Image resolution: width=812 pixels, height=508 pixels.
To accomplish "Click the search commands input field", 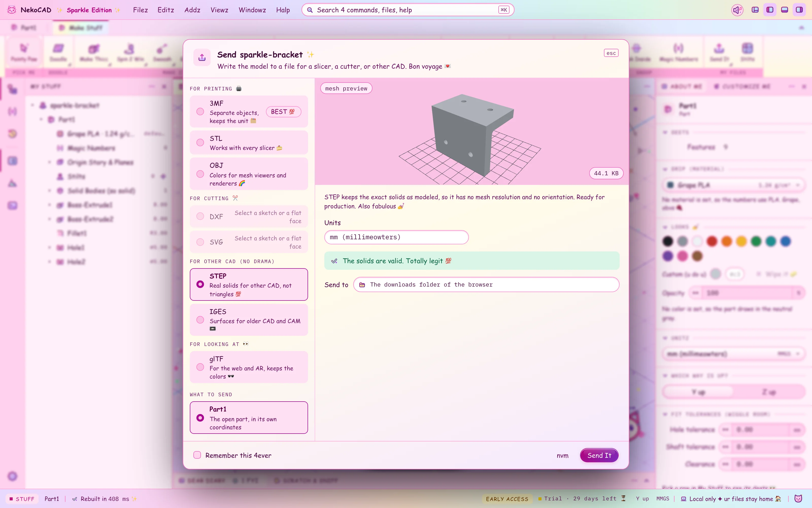I will point(408,10).
